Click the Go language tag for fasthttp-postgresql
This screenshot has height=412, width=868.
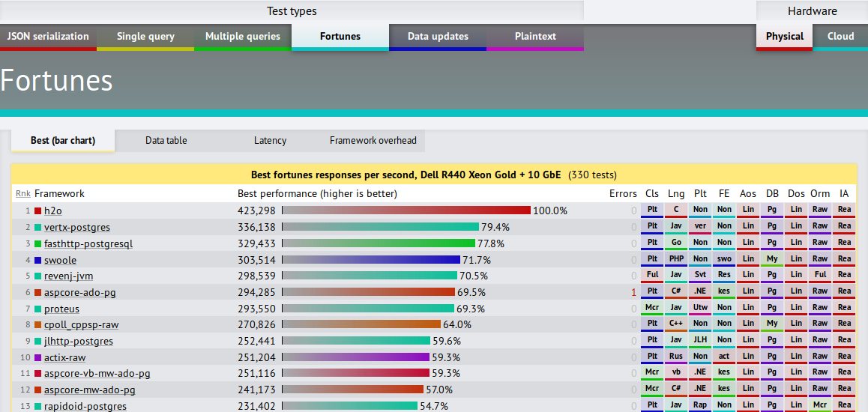(676, 243)
